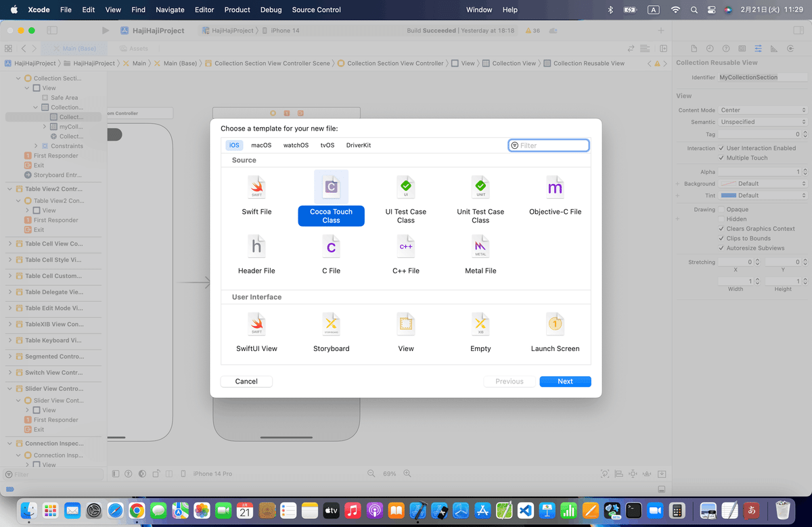Click the Tint color swatch
This screenshot has height=527, width=812.
tap(729, 196)
